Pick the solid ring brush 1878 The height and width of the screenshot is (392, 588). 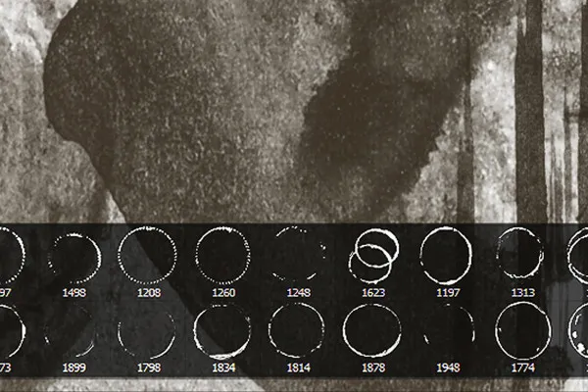pos(372,330)
